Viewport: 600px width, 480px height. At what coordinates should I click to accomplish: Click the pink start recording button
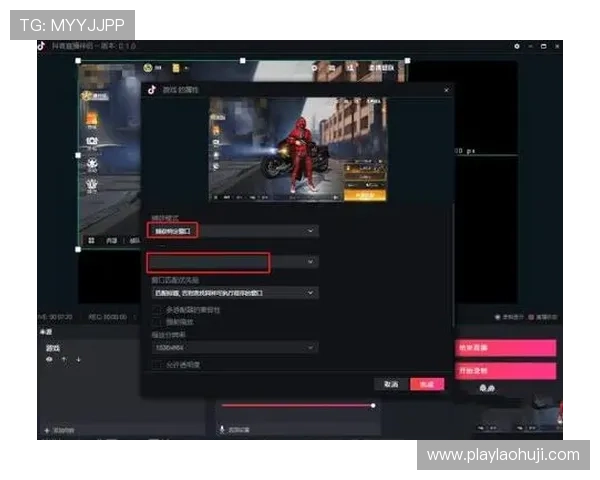pyautogui.click(x=505, y=370)
